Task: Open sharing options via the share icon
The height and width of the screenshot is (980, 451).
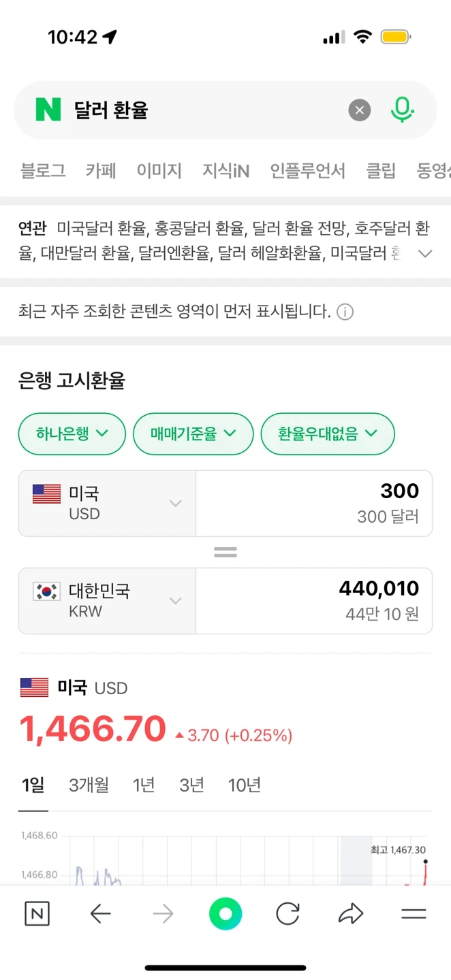Action: point(351,914)
